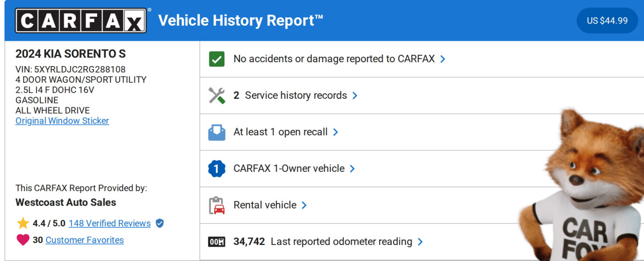Expand the CARFAX 1-Owner vehicle chevron
The image size is (644, 261).
352,169
